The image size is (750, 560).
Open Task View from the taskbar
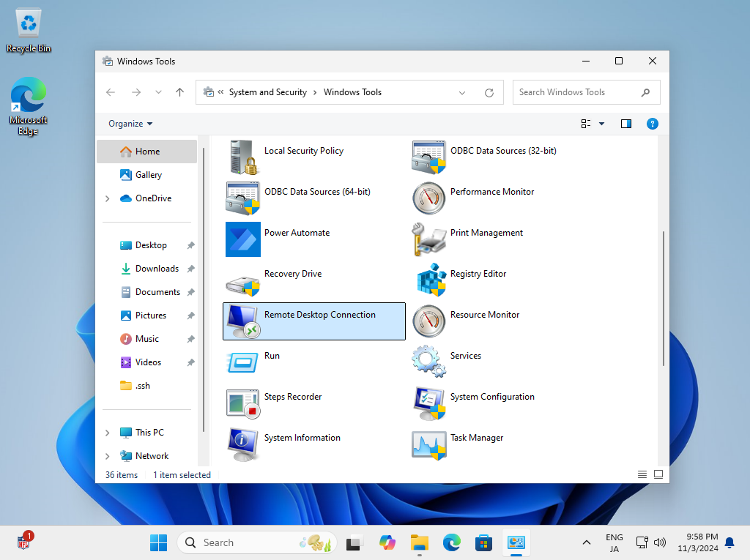pyautogui.click(x=354, y=542)
